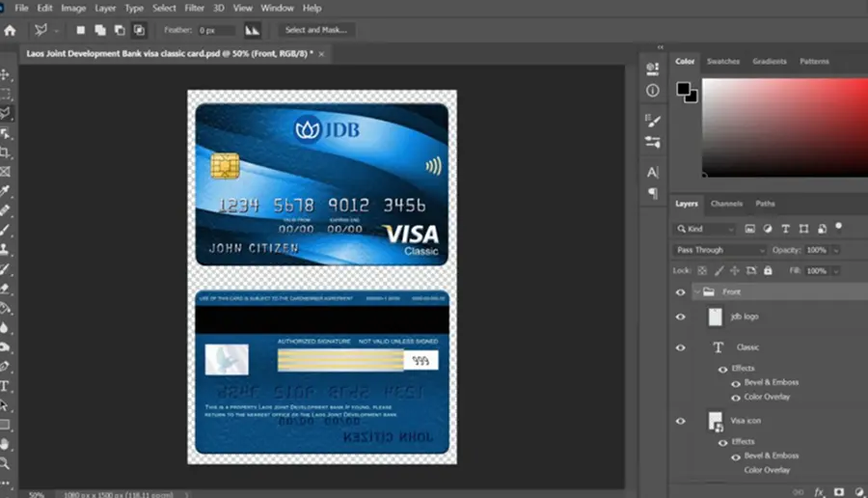Switch to the Channels tab
868x498 pixels.
pos(726,204)
